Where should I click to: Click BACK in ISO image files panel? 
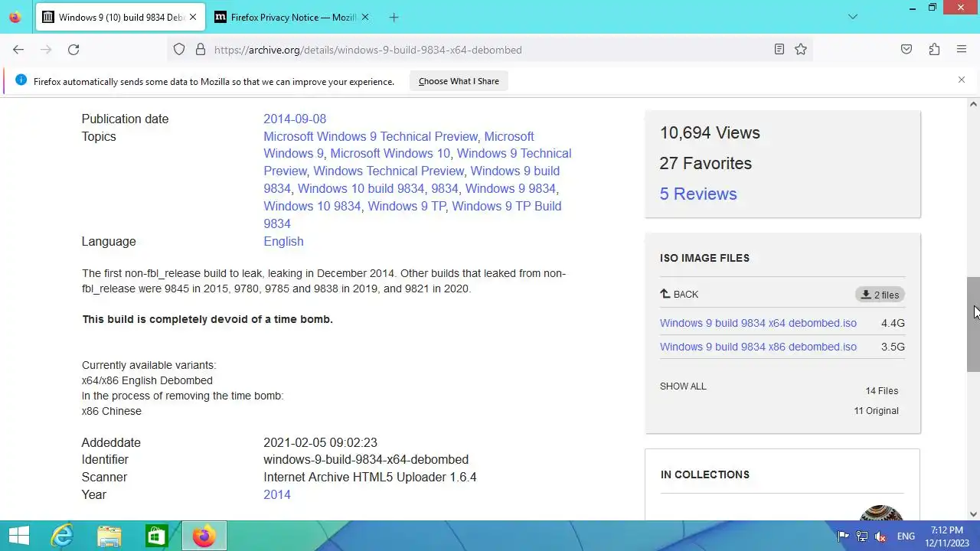679,294
